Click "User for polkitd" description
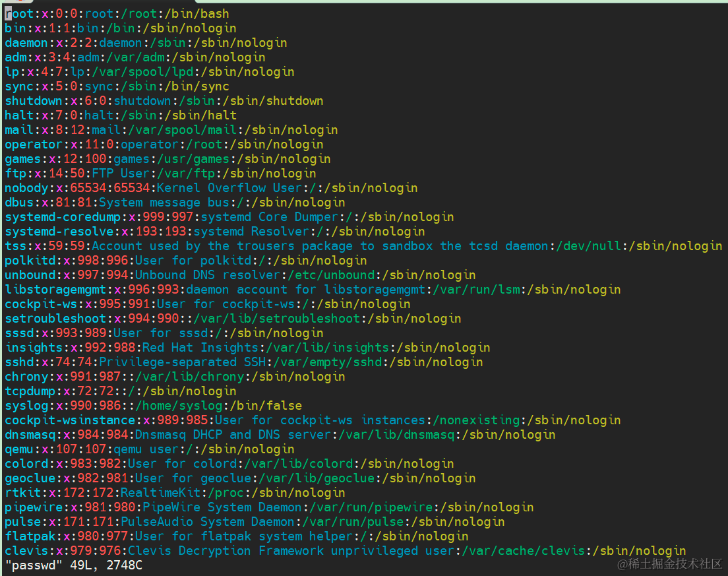728x576 pixels. pos(193,261)
